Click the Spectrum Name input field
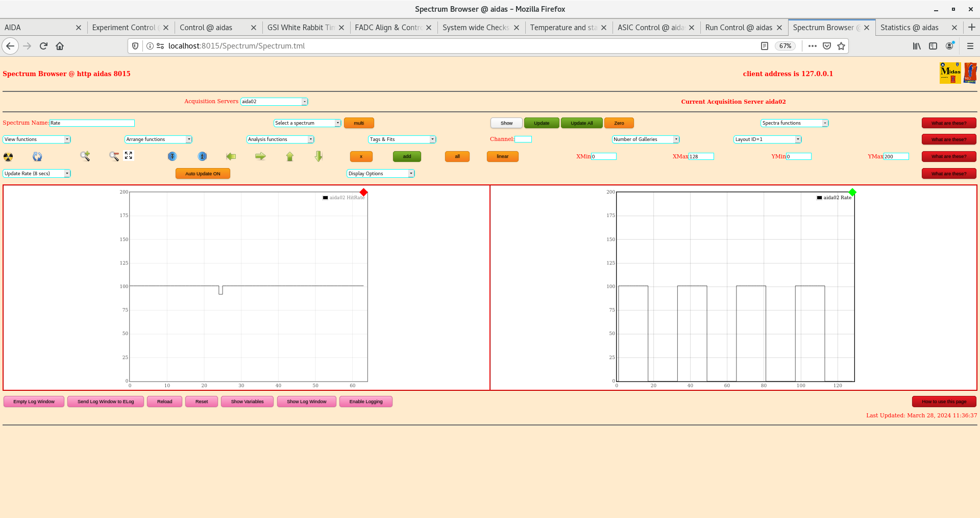Viewport: 980px width, 518px height. point(92,123)
